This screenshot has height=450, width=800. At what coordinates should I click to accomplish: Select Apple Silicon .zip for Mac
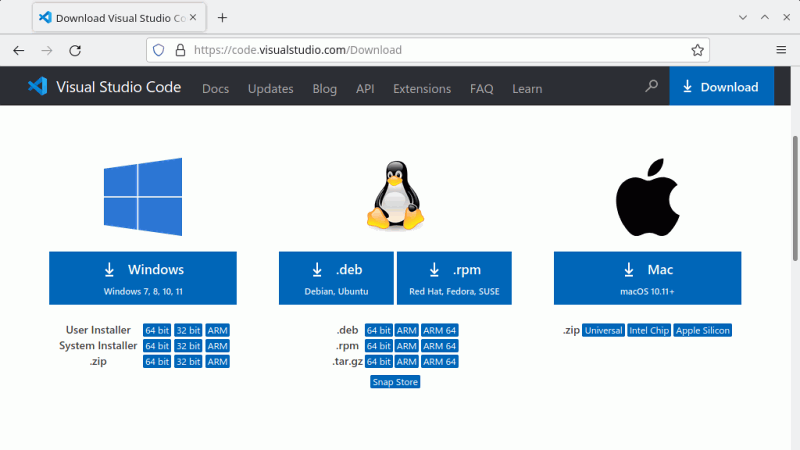tap(703, 330)
